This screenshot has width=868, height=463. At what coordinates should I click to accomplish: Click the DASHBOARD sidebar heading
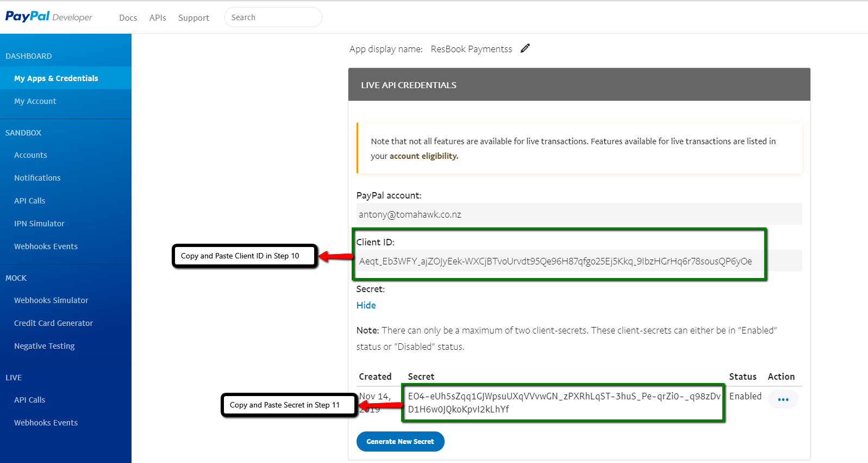[x=29, y=56]
